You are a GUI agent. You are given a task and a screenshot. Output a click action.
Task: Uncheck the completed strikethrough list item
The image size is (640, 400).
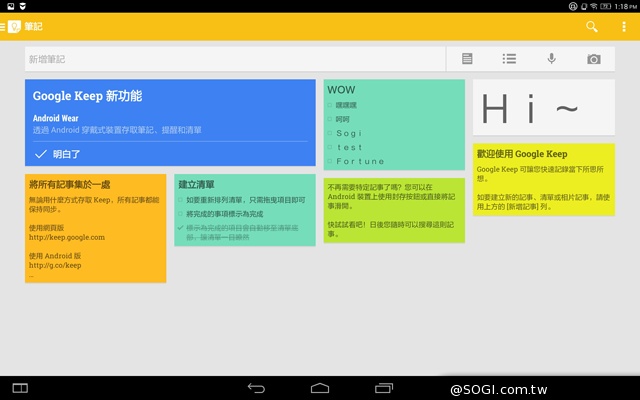180,229
